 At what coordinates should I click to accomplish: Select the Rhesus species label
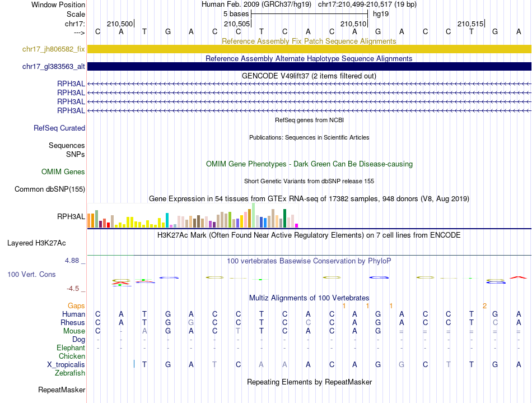tap(73, 322)
